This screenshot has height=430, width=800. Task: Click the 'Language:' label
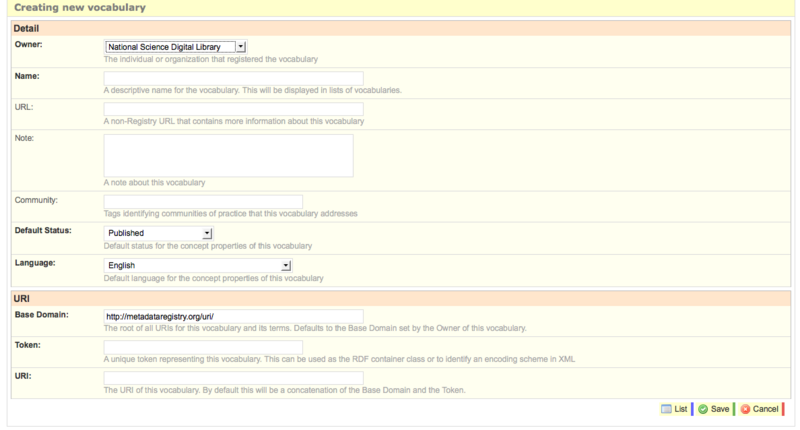click(x=35, y=263)
